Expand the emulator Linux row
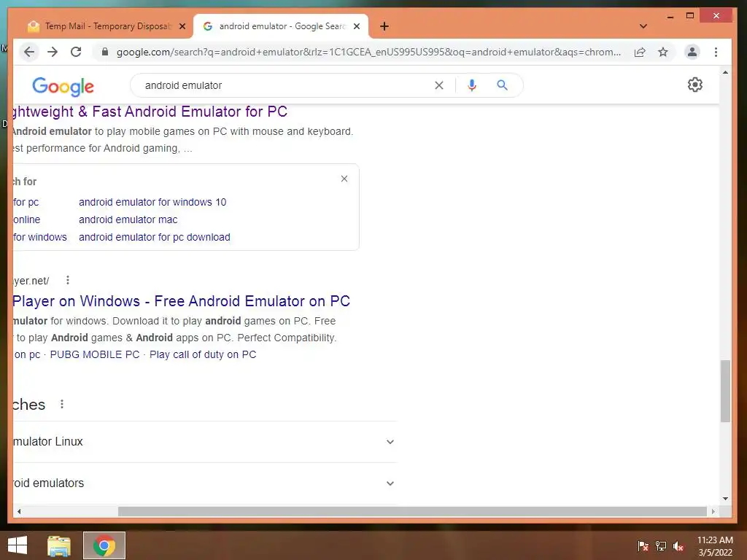 point(205,441)
